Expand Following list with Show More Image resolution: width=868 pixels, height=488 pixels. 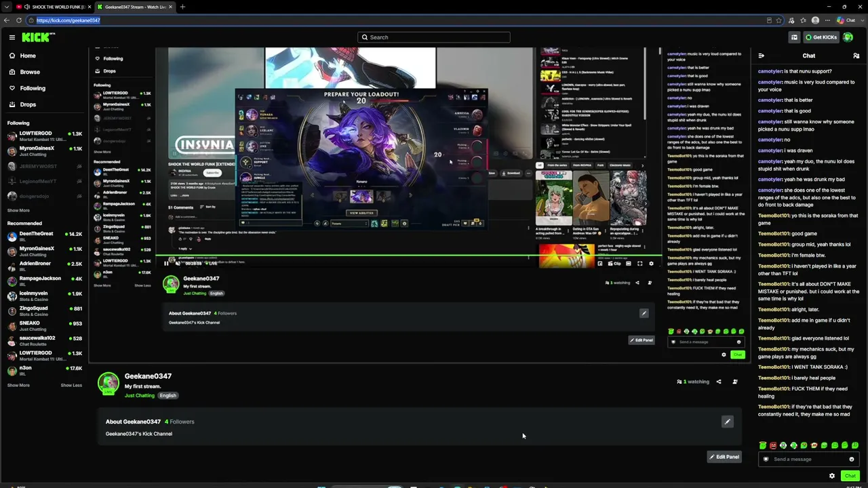[x=18, y=211]
